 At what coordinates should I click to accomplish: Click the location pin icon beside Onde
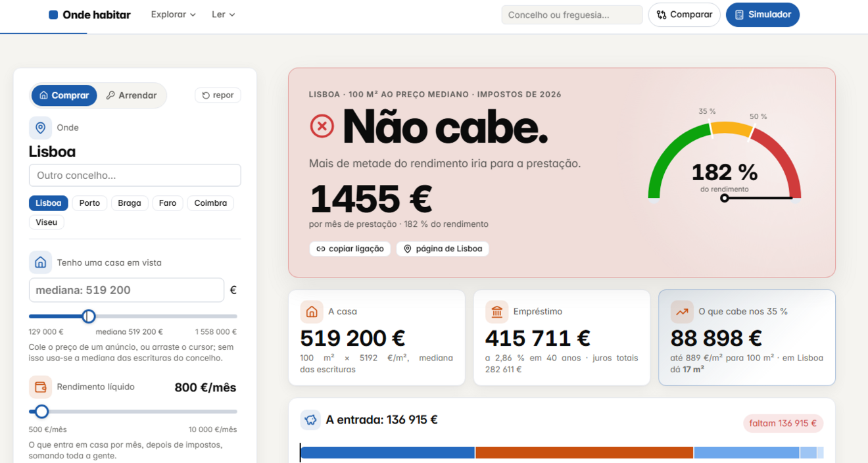click(40, 128)
